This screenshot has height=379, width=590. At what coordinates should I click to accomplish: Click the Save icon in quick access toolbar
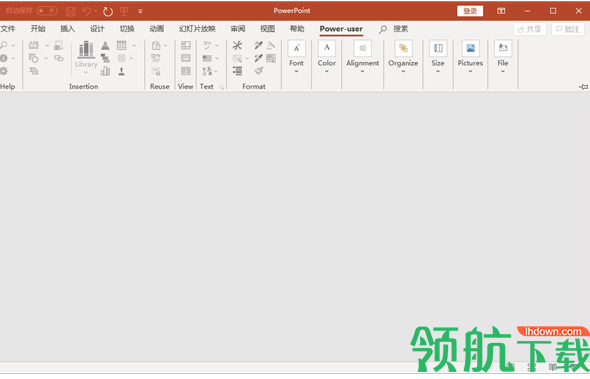tap(70, 11)
